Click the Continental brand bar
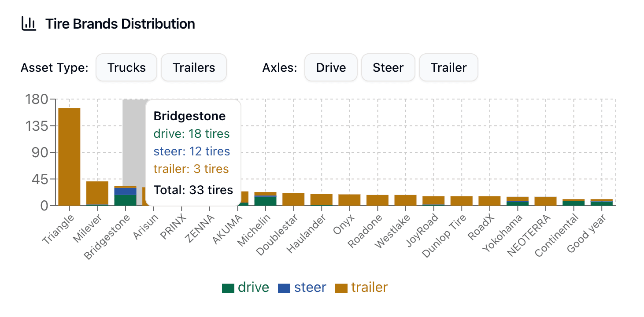This screenshot has height=317, width=644. click(x=574, y=203)
